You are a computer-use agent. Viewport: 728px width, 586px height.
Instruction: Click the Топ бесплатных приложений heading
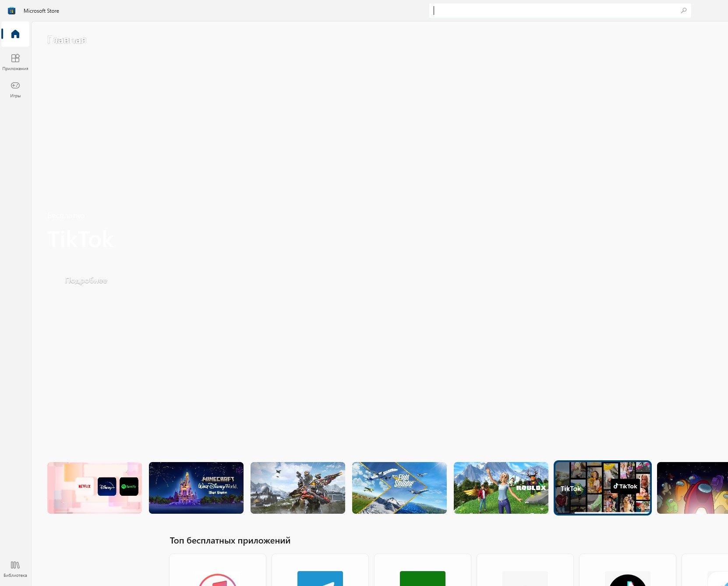(x=230, y=540)
